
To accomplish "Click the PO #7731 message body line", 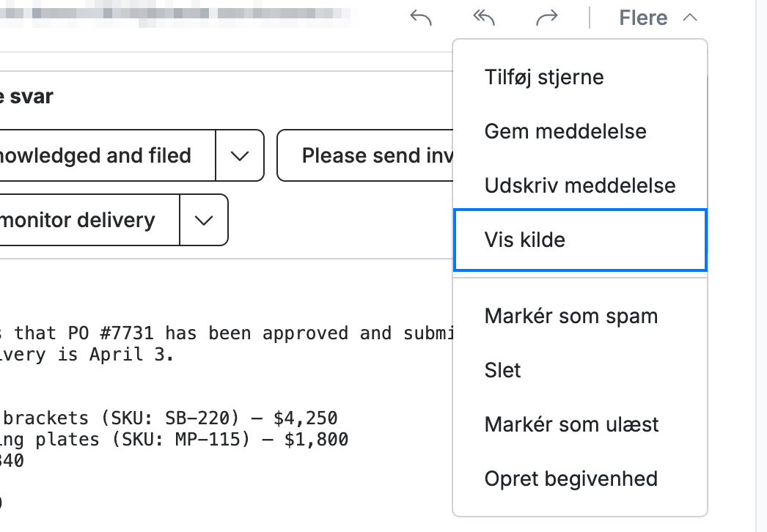I will pyautogui.click(x=227, y=333).
